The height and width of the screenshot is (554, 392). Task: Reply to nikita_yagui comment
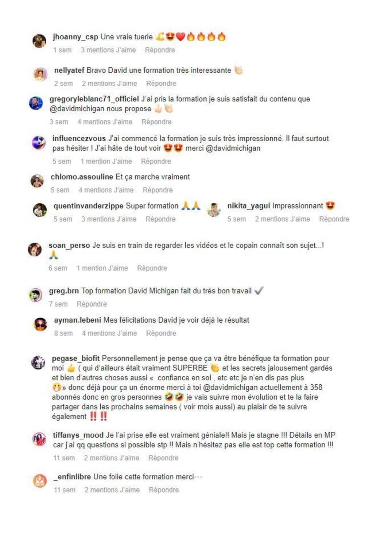pos(334,219)
